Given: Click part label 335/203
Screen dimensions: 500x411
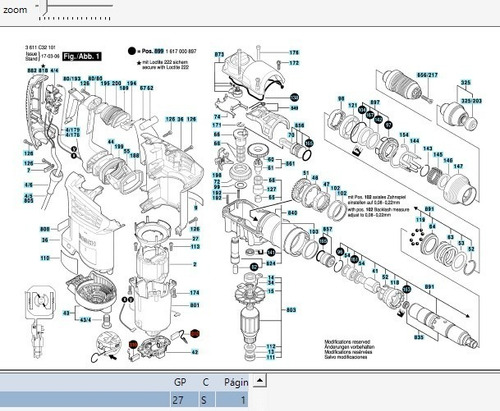Looking at the screenshot, I should point(471,101).
